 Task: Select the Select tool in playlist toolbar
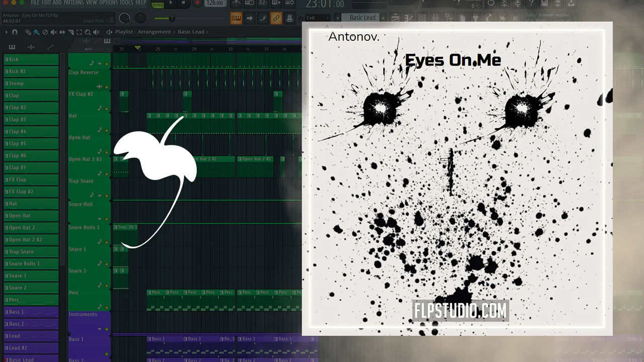pos(79,32)
